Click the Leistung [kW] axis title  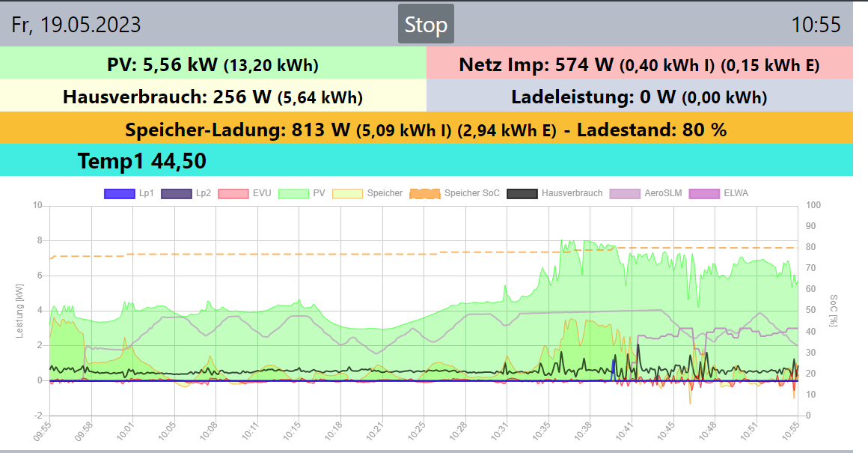[20, 310]
